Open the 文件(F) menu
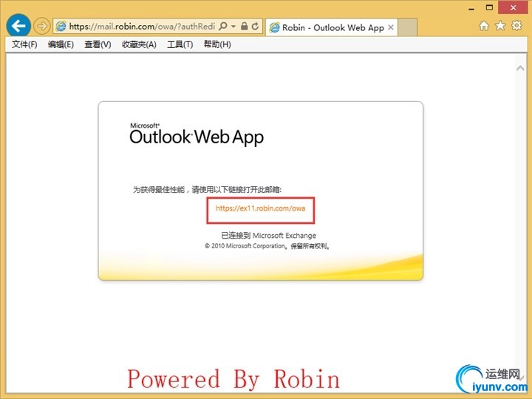The width and height of the screenshot is (532, 399). (x=24, y=44)
